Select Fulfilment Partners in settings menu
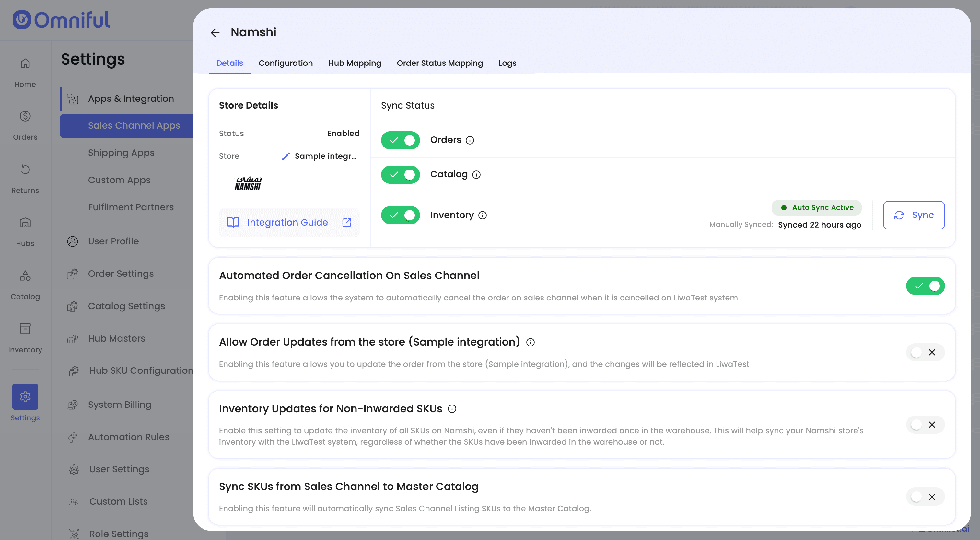This screenshot has width=980, height=540. 131,207
